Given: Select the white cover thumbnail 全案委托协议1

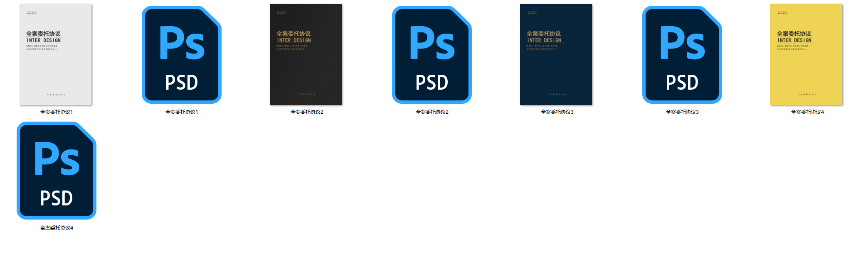Looking at the screenshot, I should coord(56,54).
